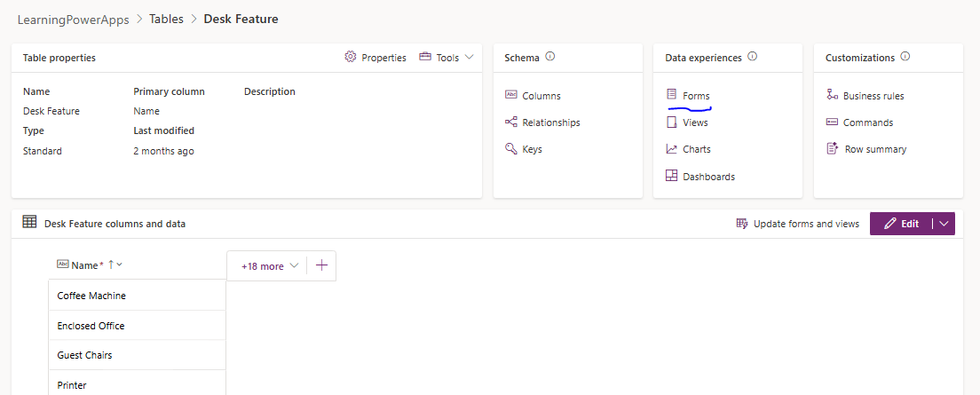Click the Views icon
Image resolution: width=980 pixels, height=395 pixels.
point(671,122)
